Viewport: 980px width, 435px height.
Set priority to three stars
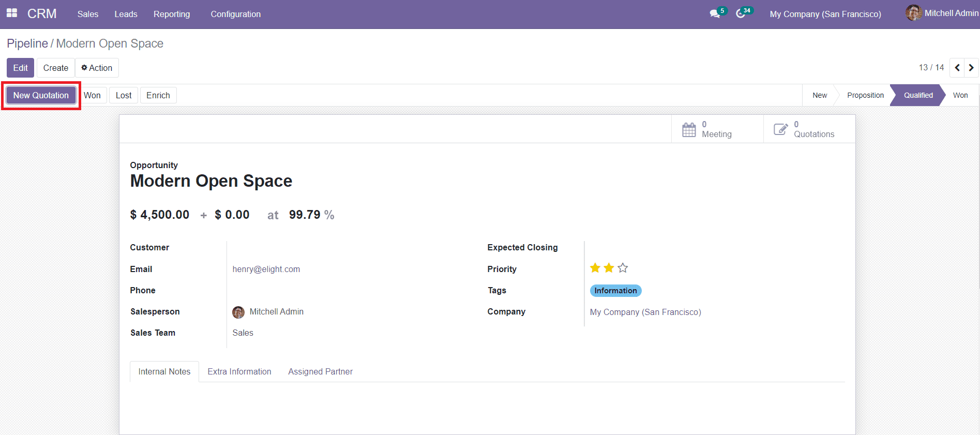coord(623,268)
